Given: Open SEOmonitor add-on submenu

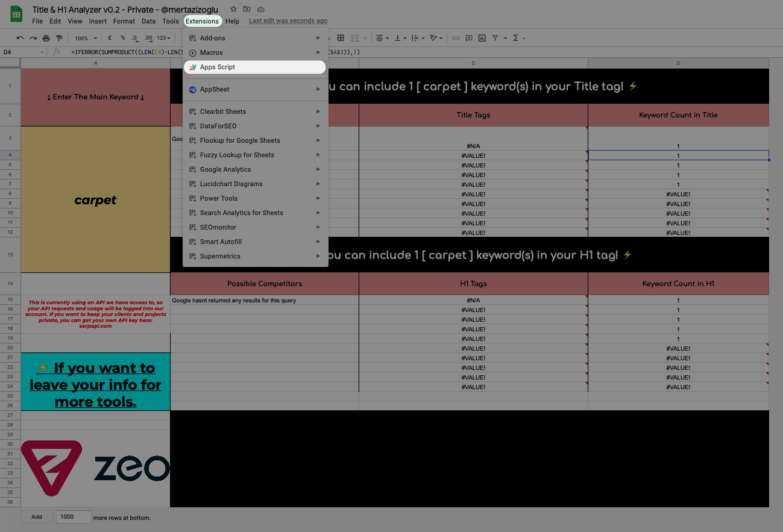Looking at the screenshot, I should click(256, 227).
